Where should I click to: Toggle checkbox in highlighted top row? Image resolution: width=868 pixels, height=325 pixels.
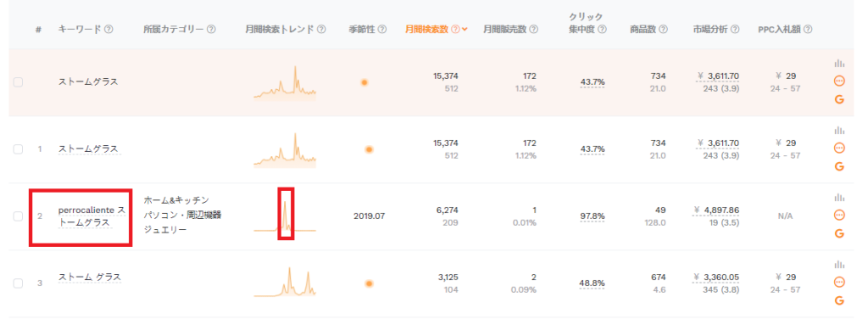point(19,82)
